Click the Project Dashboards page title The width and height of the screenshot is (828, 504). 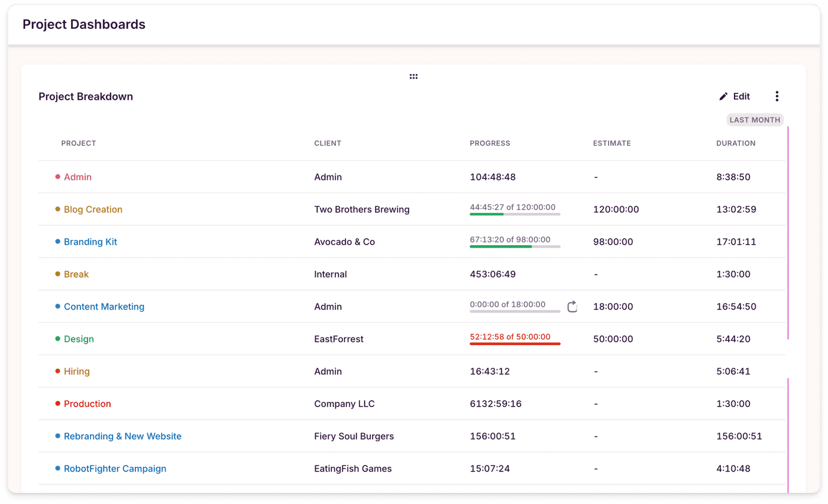[84, 24]
